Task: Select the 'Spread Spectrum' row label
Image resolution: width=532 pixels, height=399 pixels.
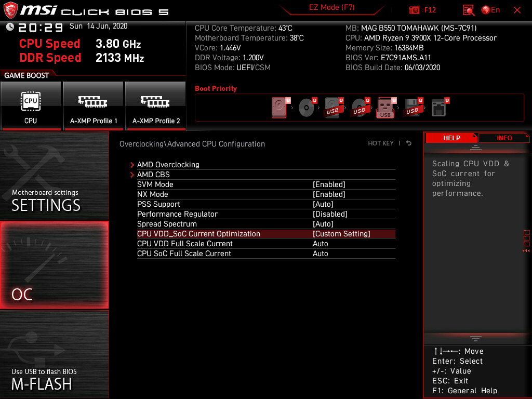Action: tap(167, 223)
